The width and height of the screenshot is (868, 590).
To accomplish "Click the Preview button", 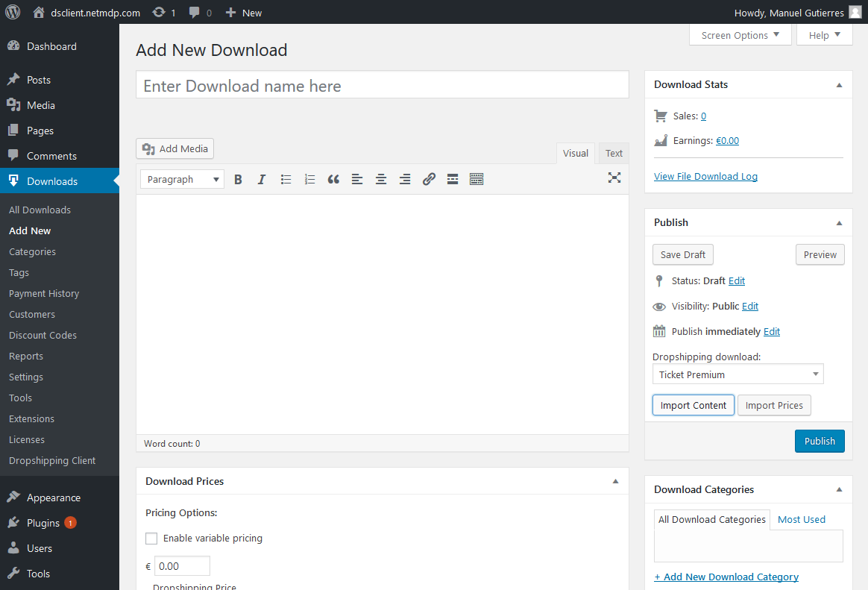I will (820, 254).
